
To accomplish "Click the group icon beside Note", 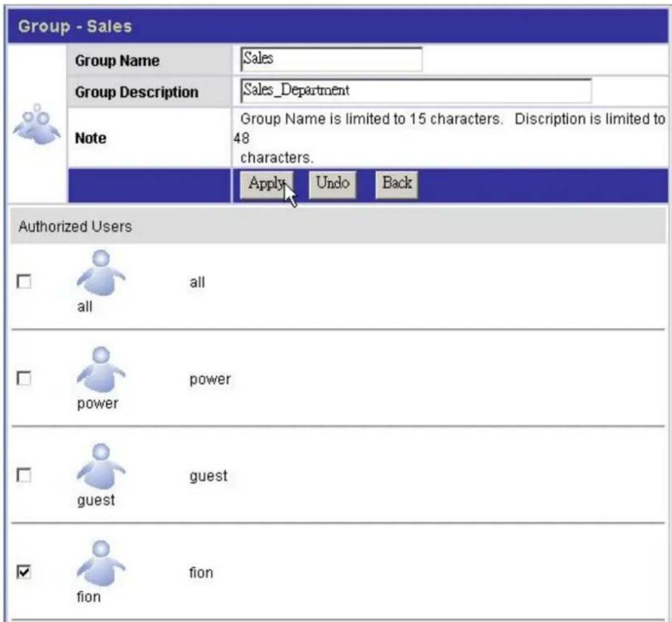I will [x=37, y=125].
